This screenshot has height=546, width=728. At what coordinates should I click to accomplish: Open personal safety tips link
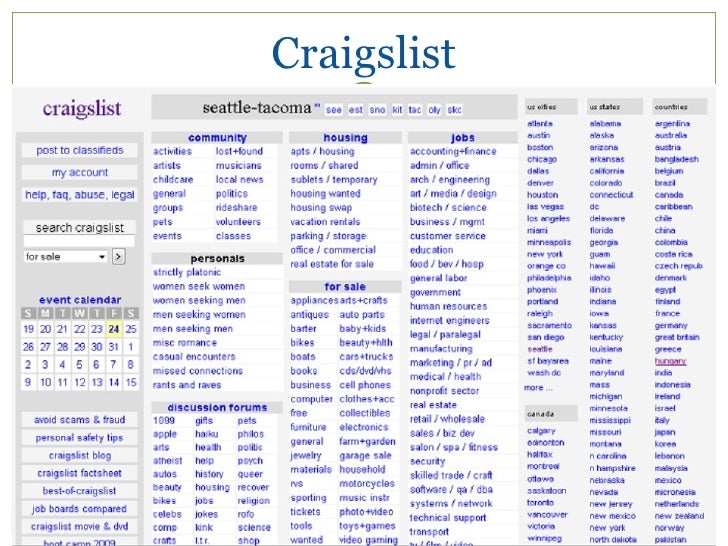point(79,437)
